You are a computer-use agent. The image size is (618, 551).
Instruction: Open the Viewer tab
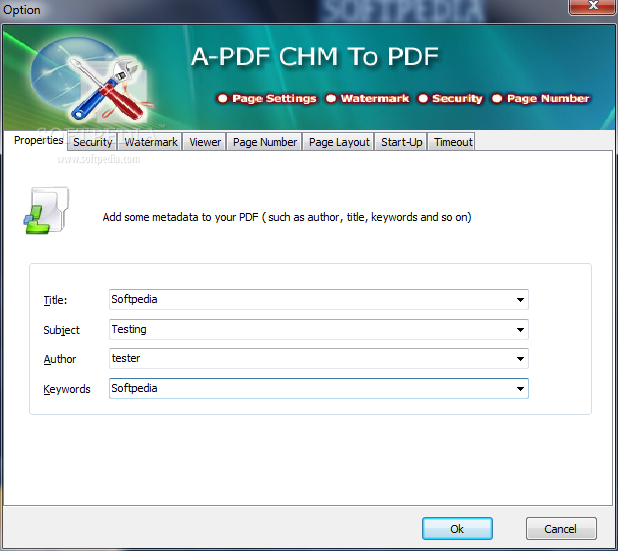pos(205,142)
